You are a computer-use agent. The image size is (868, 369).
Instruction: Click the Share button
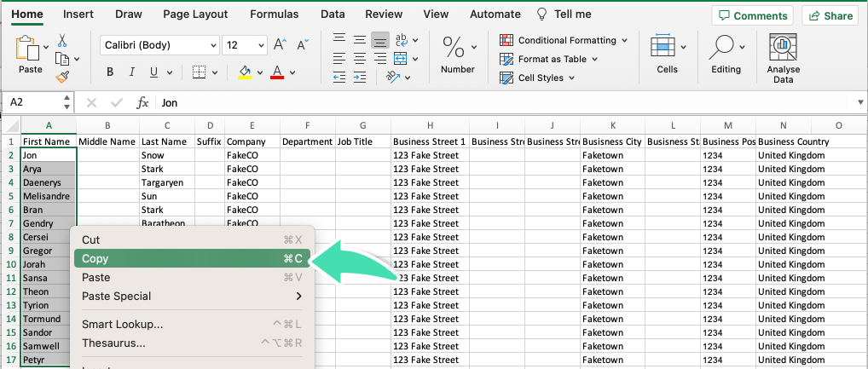830,15
